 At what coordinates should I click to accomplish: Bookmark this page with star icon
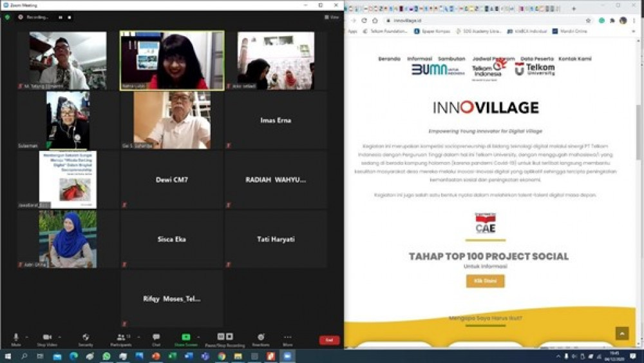point(588,20)
